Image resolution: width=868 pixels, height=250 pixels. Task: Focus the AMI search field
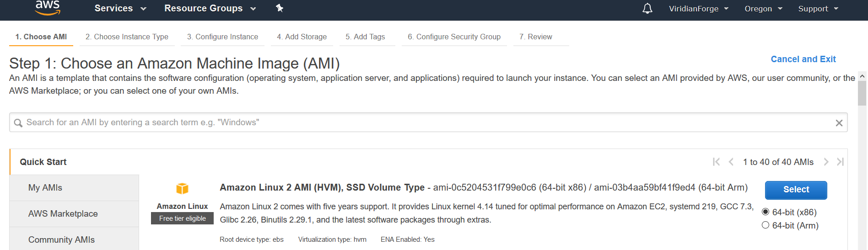[428, 122]
